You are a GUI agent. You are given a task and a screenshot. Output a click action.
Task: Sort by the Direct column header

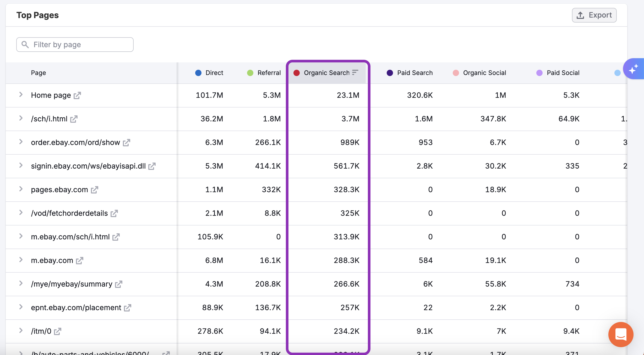coord(214,73)
